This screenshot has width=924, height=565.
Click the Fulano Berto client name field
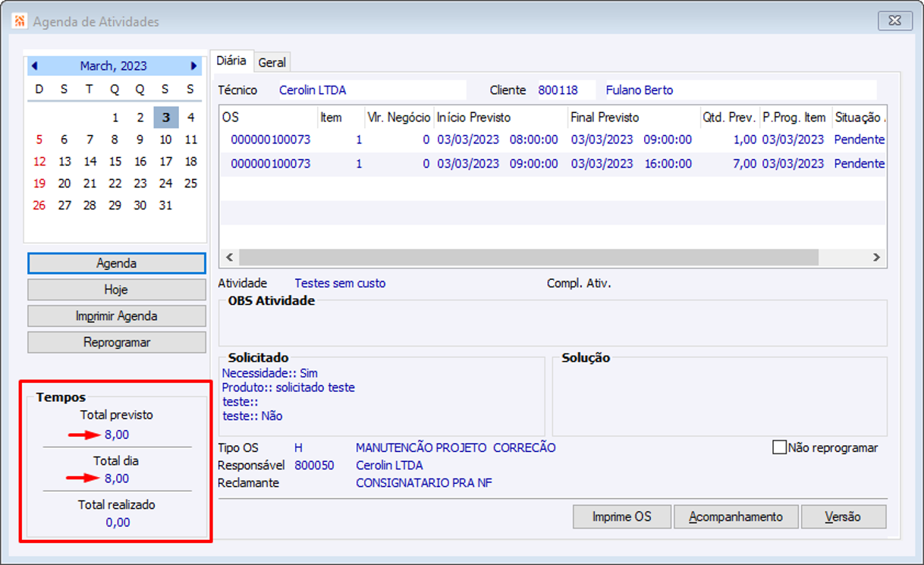click(740, 90)
